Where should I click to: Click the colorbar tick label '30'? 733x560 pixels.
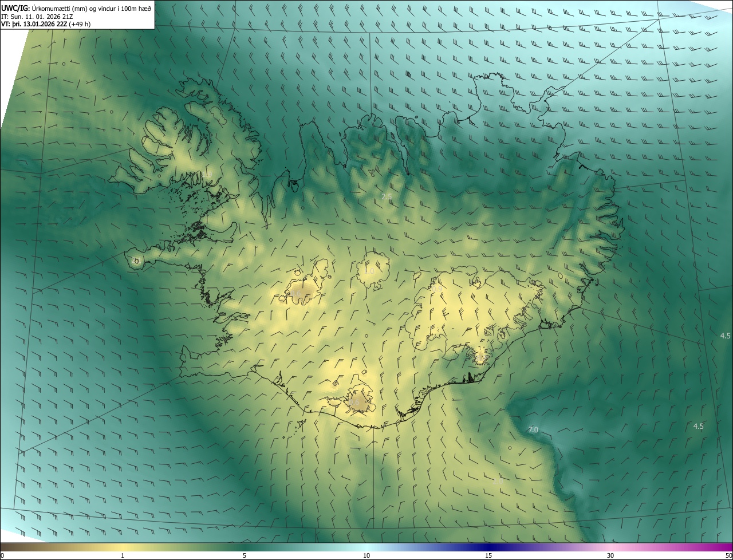[x=610, y=555]
